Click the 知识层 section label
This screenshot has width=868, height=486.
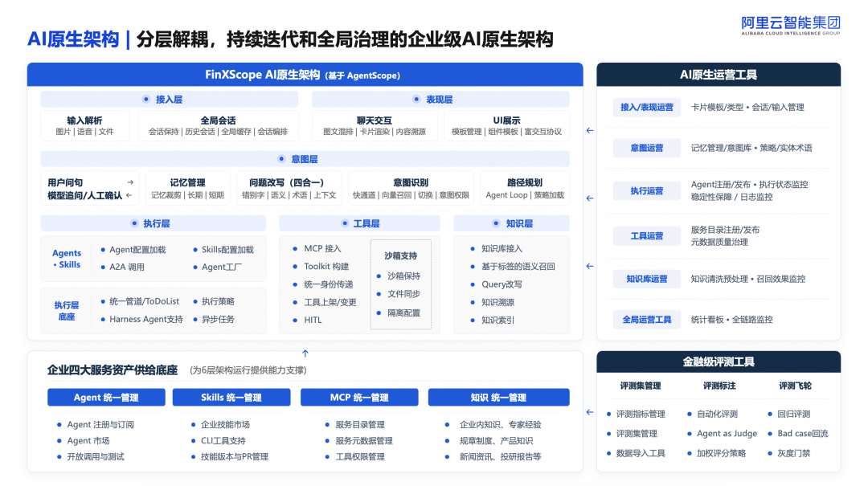tap(511, 223)
